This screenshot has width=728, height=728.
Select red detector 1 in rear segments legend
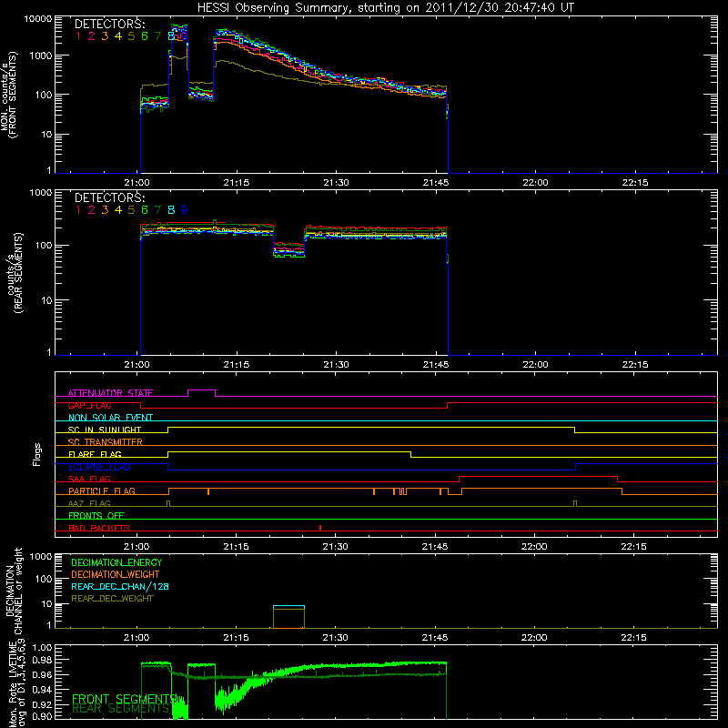click(78, 210)
